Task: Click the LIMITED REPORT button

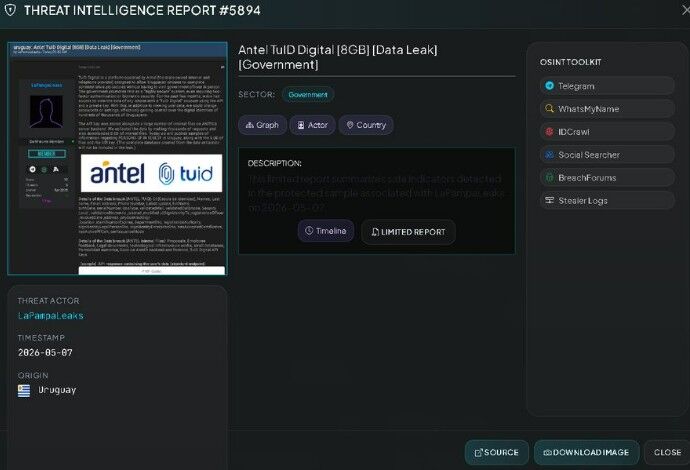Action: point(408,232)
